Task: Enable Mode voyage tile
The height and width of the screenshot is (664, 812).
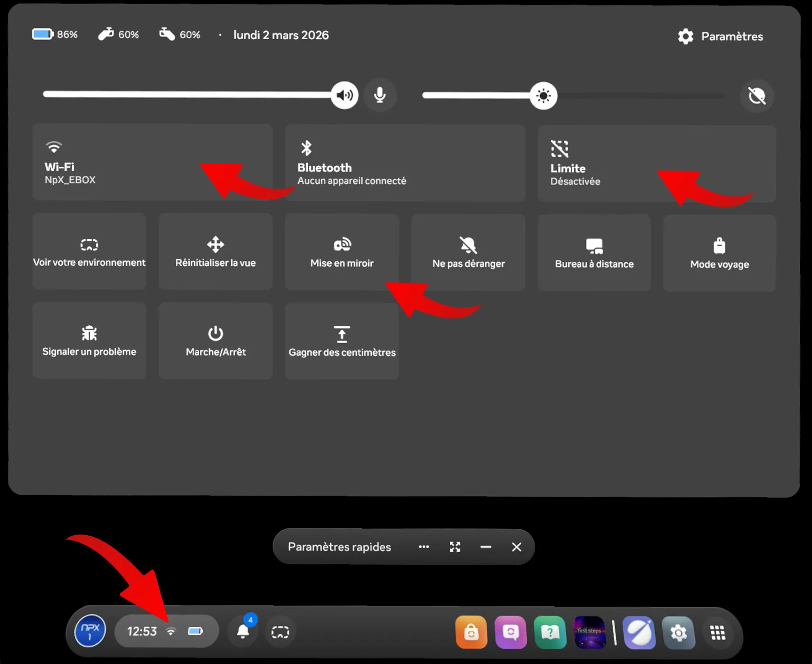Action: [719, 253]
